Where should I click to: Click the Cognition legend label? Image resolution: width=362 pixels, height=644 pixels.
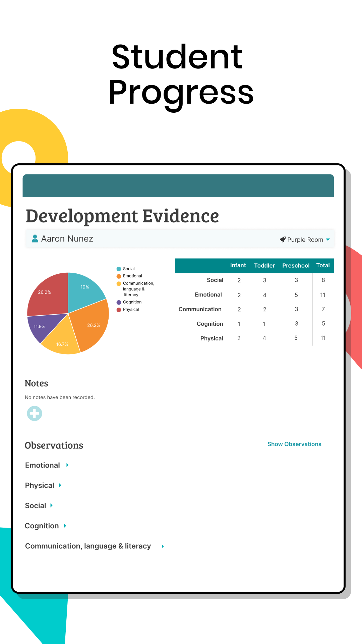(132, 302)
